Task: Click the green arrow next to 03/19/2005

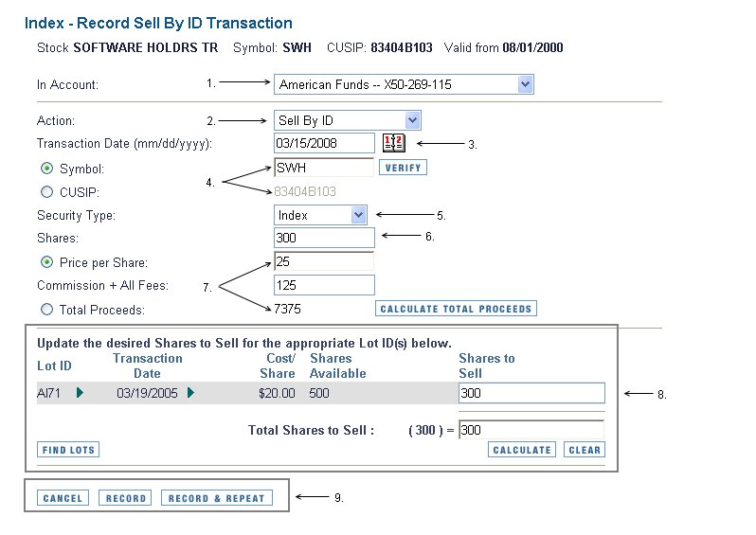Action: coord(191,393)
